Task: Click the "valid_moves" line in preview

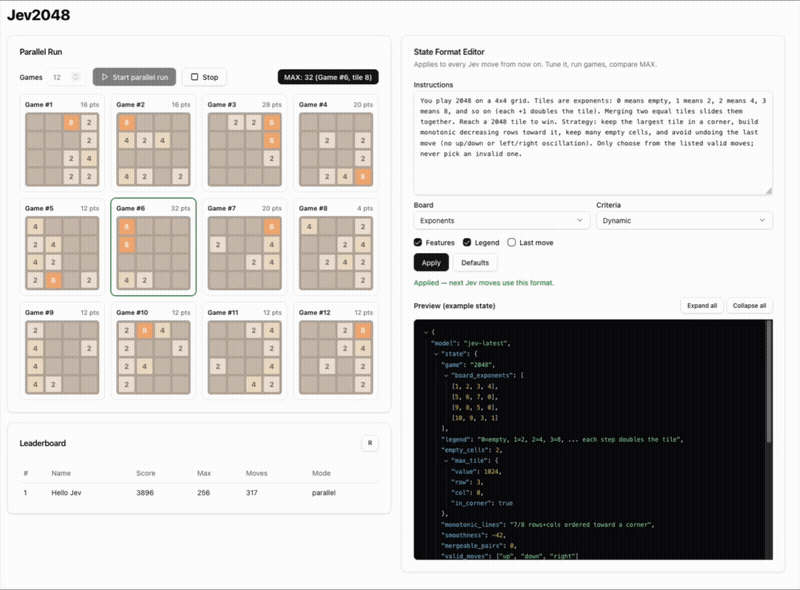Action: [x=509, y=556]
